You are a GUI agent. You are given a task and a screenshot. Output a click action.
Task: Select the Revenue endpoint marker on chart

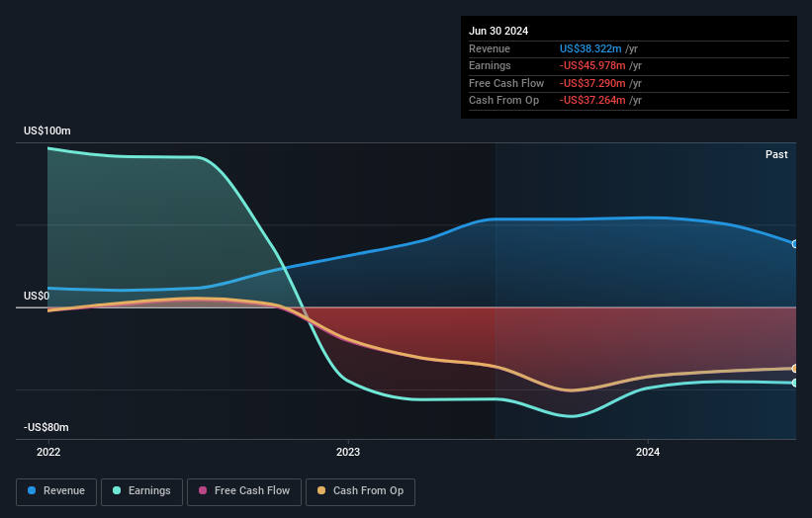(795, 244)
